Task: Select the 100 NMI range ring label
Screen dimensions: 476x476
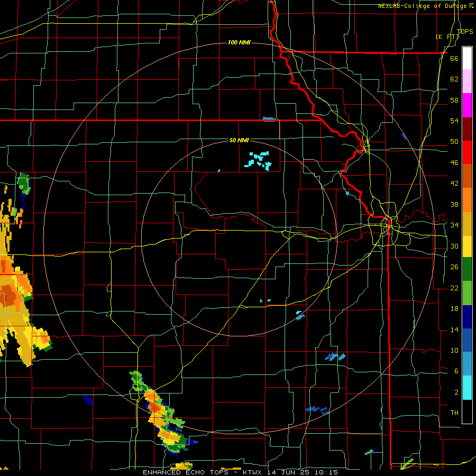Action: (239, 42)
